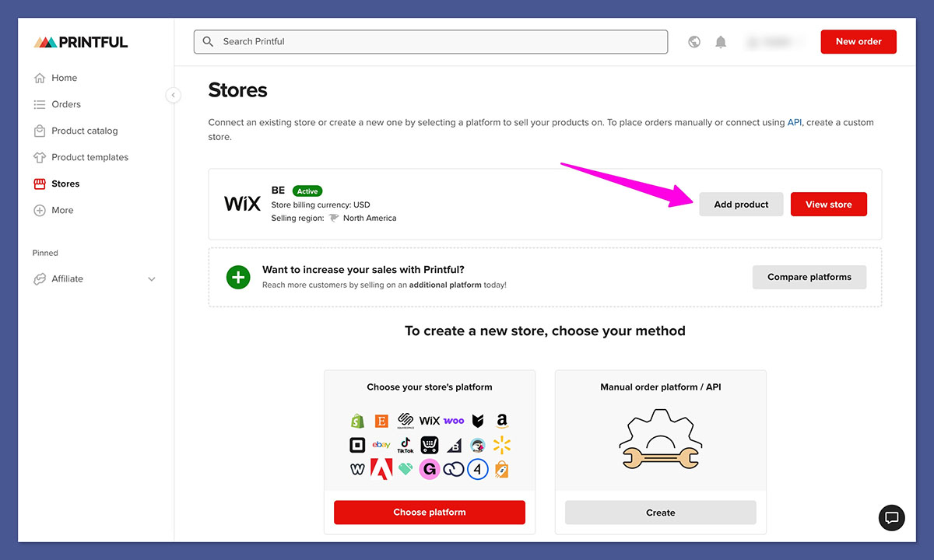Open the Printful logo home link
This screenshot has height=560, width=934.
pos(81,42)
